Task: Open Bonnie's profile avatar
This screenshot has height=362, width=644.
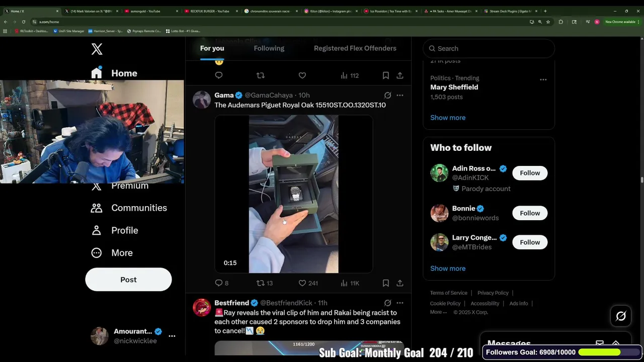Action: 439,213
